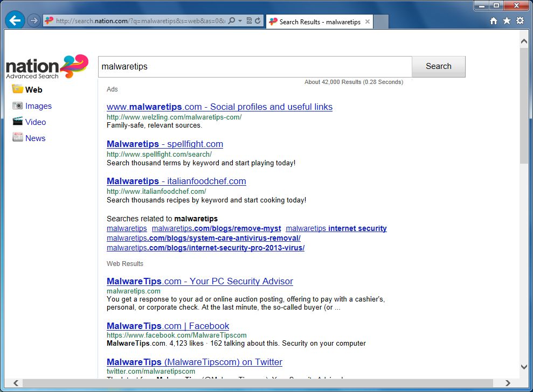Open the spellfight.com/search URL
This screenshot has width=533, height=392.
[159, 155]
